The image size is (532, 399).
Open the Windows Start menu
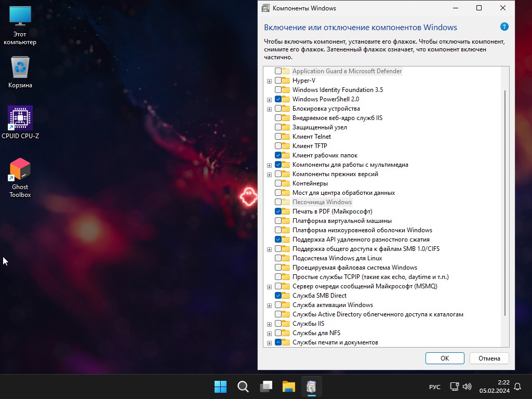point(220,387)
